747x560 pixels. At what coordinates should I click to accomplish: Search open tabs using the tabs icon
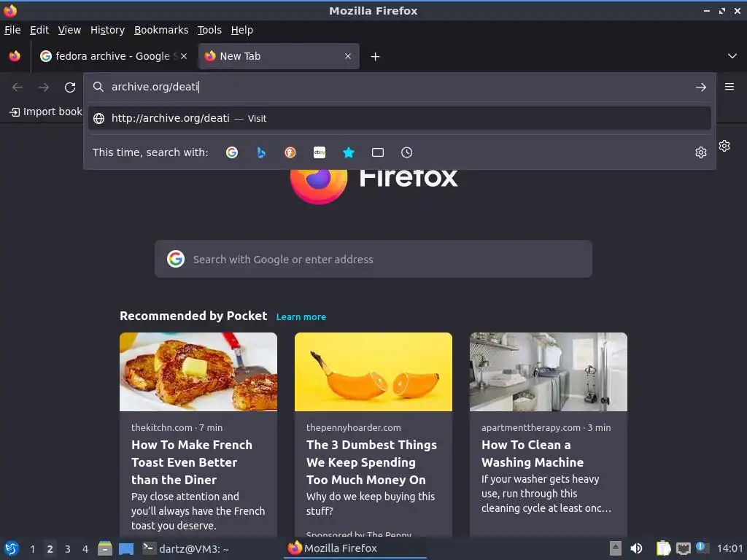pos(378,152)
